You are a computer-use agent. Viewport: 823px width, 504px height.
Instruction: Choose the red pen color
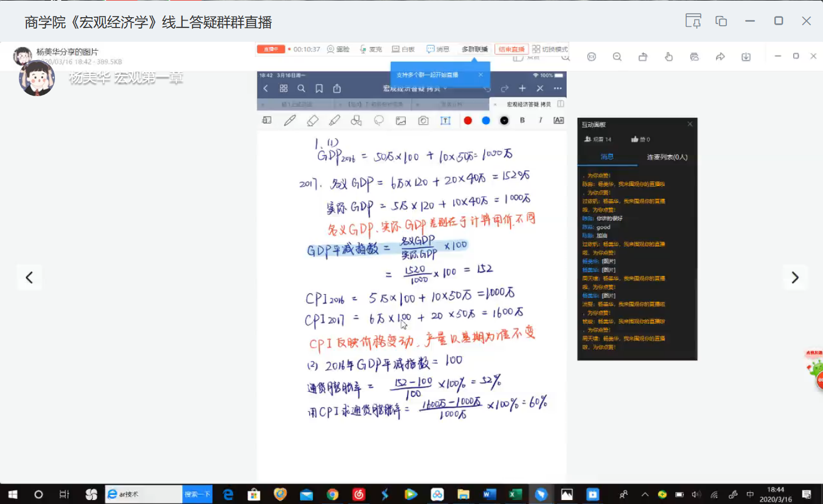[468, 120]
